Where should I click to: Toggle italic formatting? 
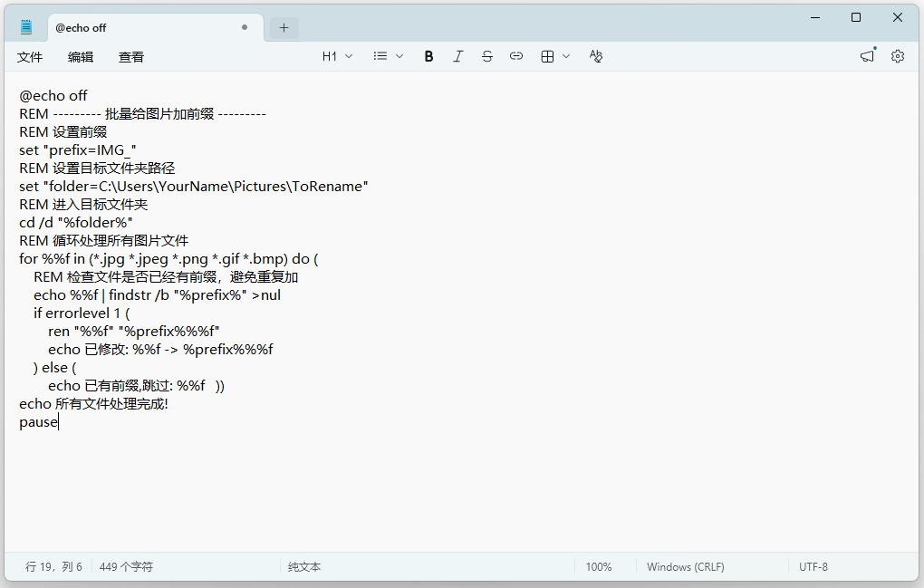(x=457, y=56)
